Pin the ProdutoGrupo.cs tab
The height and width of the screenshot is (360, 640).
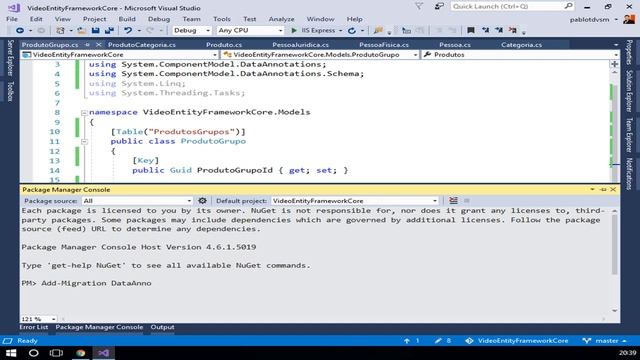pos(87,44)
